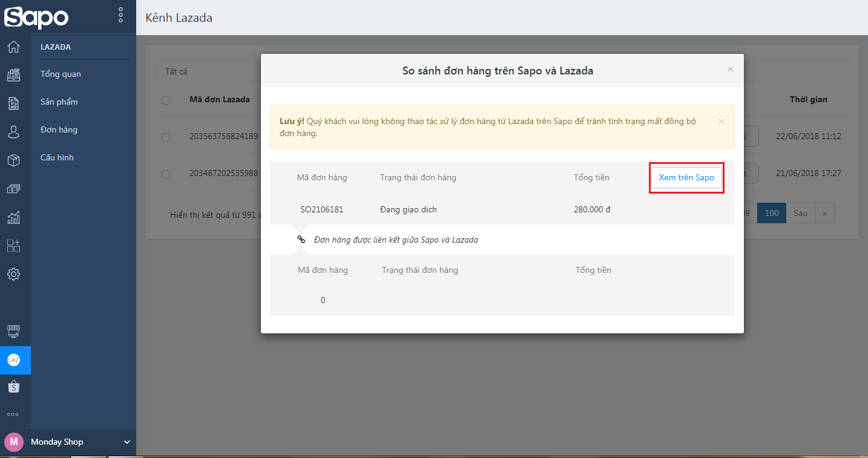Click the Kênh Lazada page title
Image resolution: width=868 pixels, height=458 pixels.
[x=179, y=18]
